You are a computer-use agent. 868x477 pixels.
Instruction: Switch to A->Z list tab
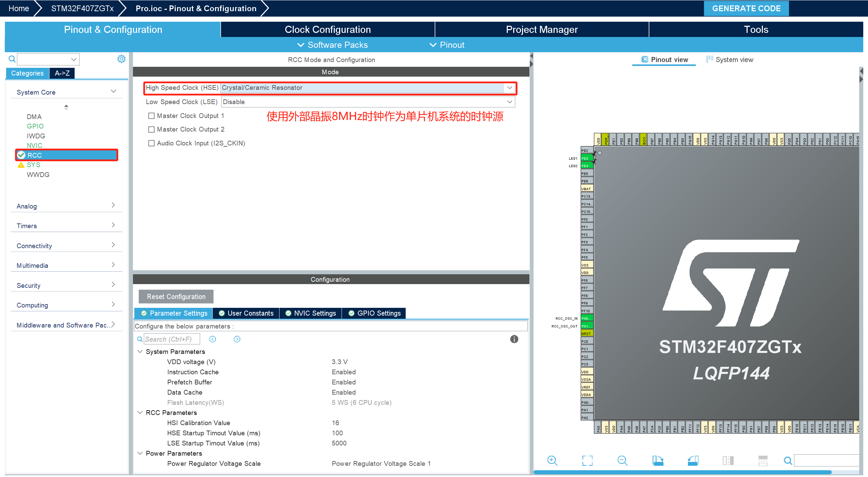coord(62,73)
